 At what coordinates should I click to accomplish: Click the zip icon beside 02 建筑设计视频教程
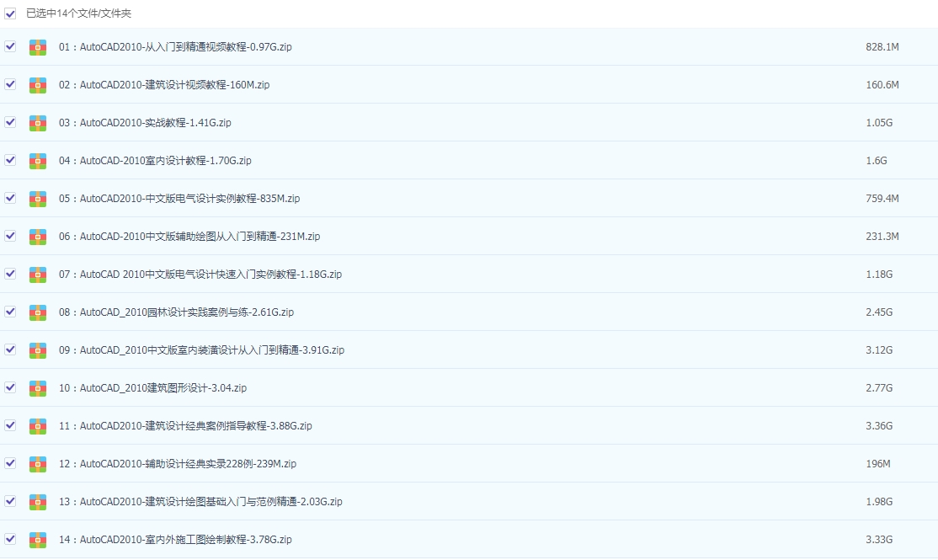click(38, 85)
